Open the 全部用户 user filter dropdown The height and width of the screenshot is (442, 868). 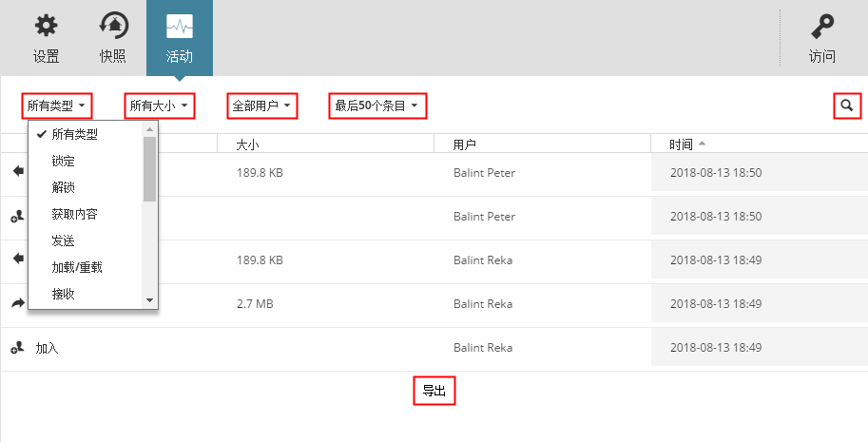(x=262, y=106)
